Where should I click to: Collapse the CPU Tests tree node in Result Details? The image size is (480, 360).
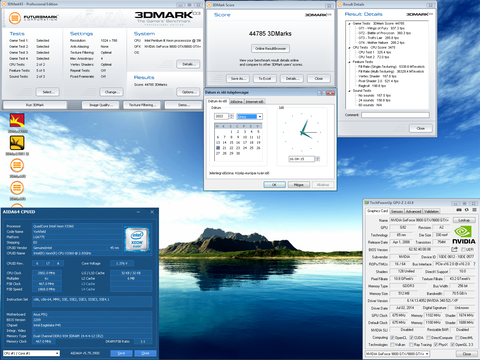pyautogui.click(x=349, y=47)
